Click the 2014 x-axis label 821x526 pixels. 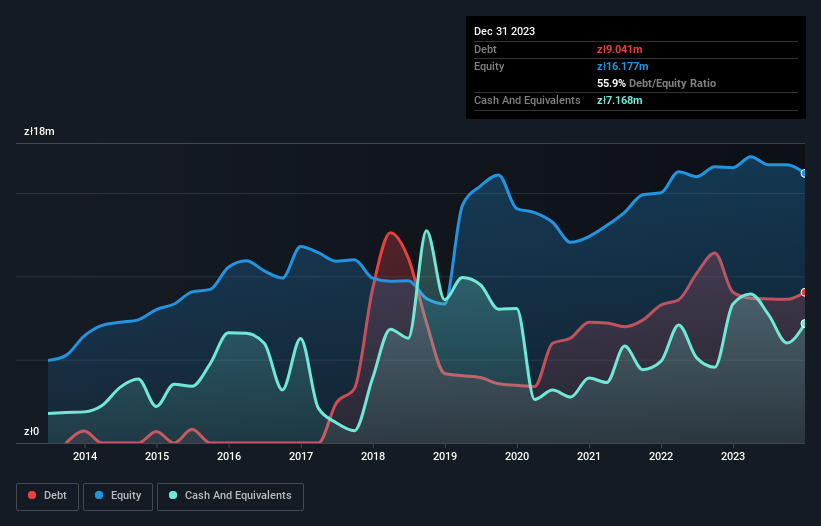click(85, 456)
